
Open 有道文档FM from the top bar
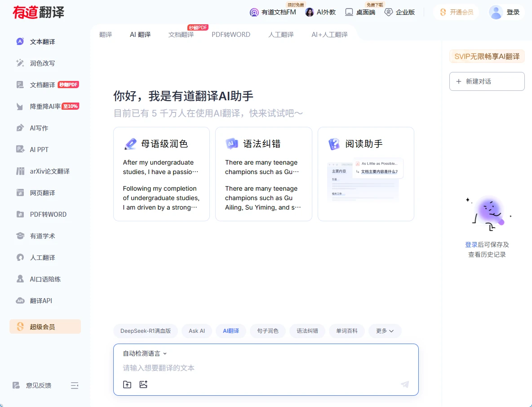pos(273,12)
